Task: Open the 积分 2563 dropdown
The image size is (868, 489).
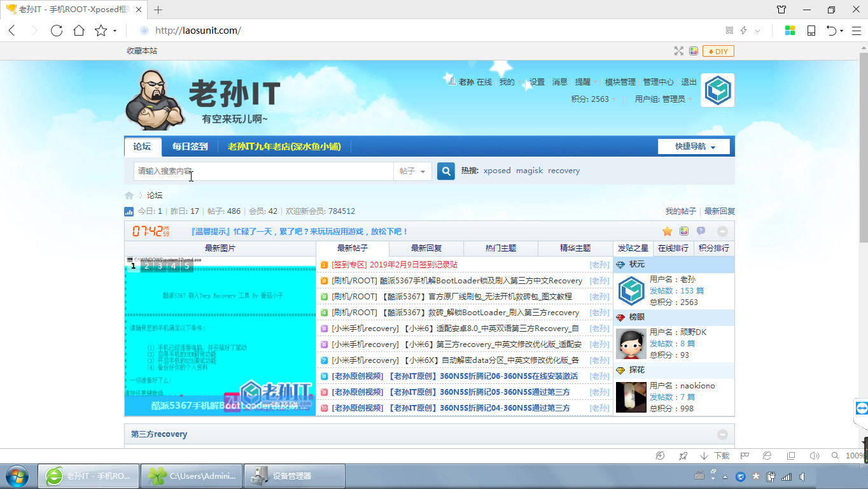Action: [594, 99]
